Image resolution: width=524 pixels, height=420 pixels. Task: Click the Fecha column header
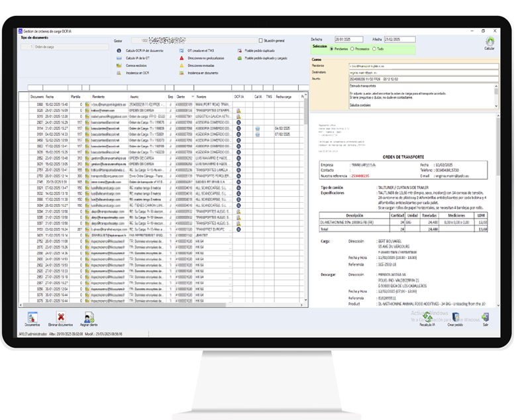[50, 96]
